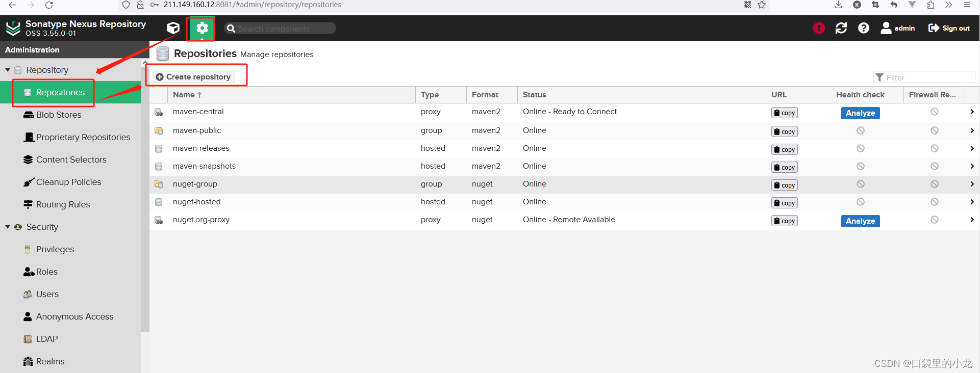Open the browser downloads icon
The height and width of the screenshot is (373, 980).
point(838,5)
